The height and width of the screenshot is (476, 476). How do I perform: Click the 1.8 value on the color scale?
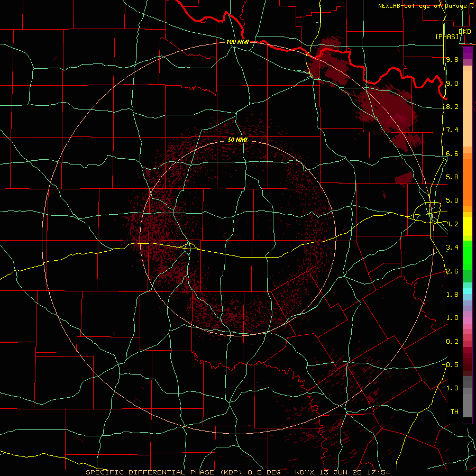click(x=452, y=295)
